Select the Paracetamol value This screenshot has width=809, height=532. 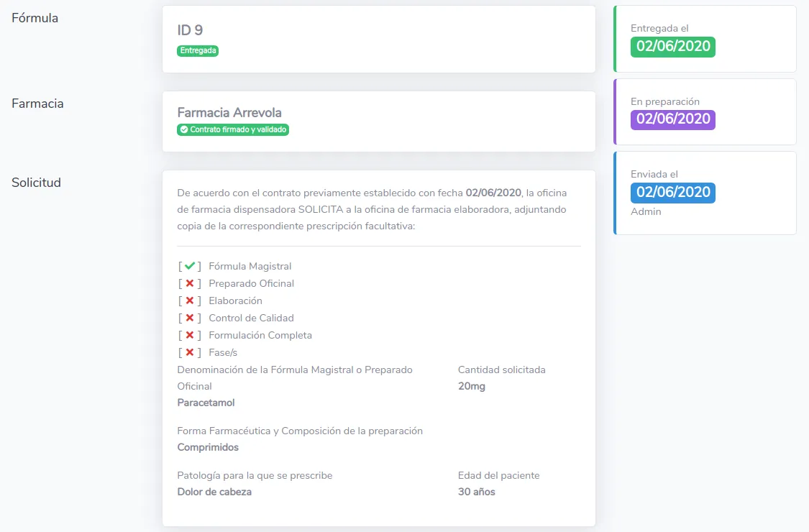(206, 403)
